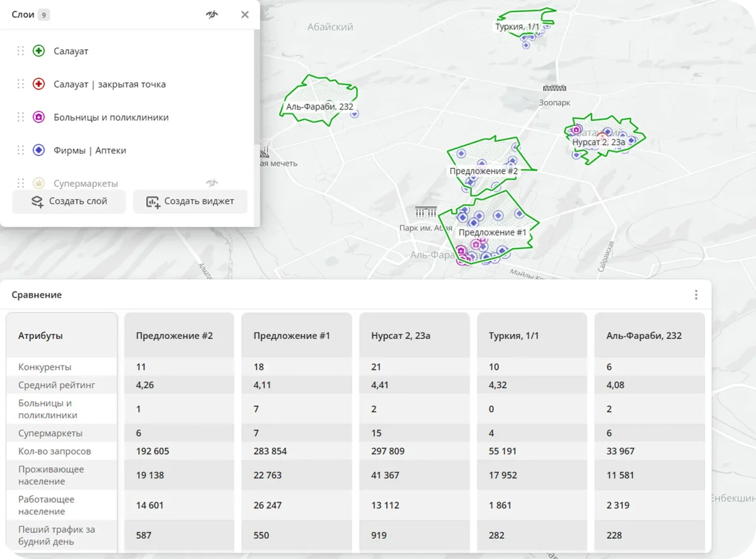Click the Нурсат 2, 23а map label
Image resolution: width=756 pixels, height=559 pixels.
coord(598,142)
